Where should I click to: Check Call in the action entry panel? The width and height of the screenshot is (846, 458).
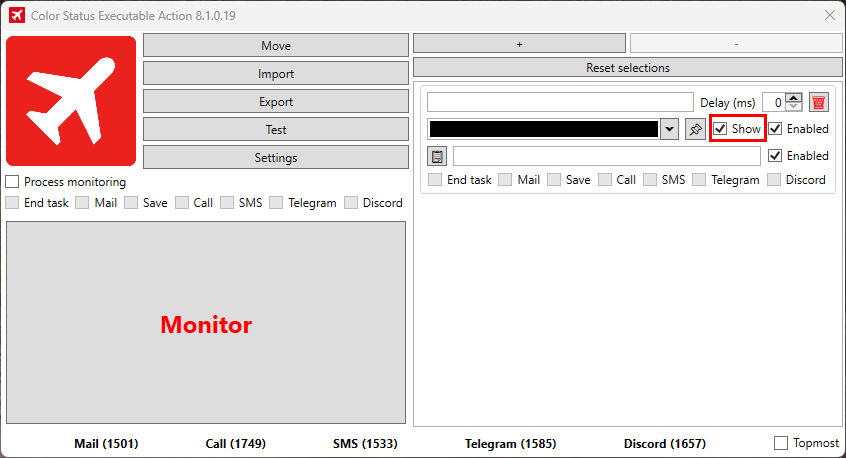click(605, 180)
